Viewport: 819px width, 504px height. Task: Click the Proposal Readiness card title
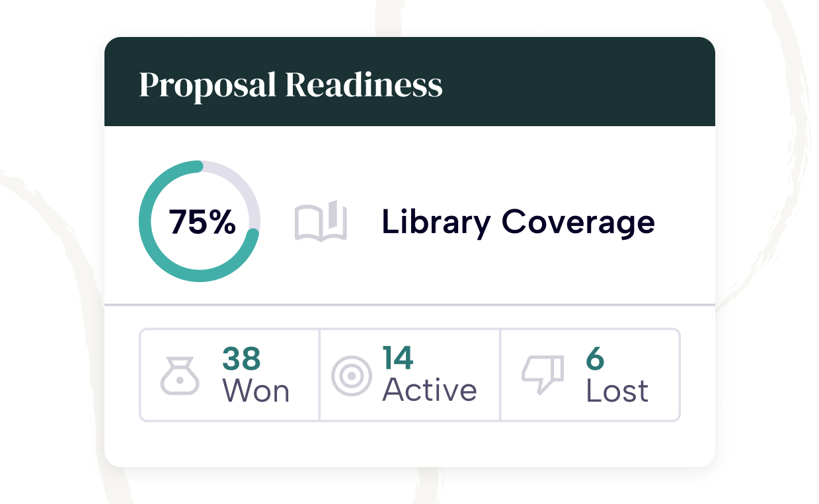click(290, 85)
